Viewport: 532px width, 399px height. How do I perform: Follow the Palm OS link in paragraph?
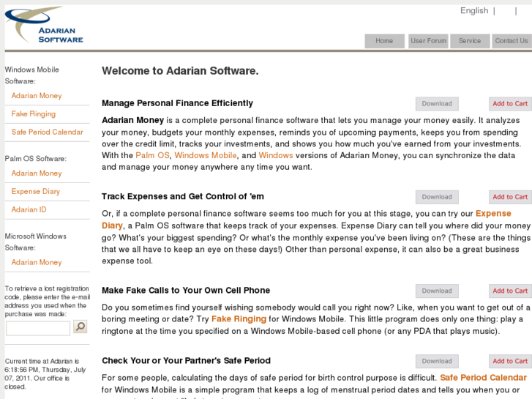click(x=152, y=155)
